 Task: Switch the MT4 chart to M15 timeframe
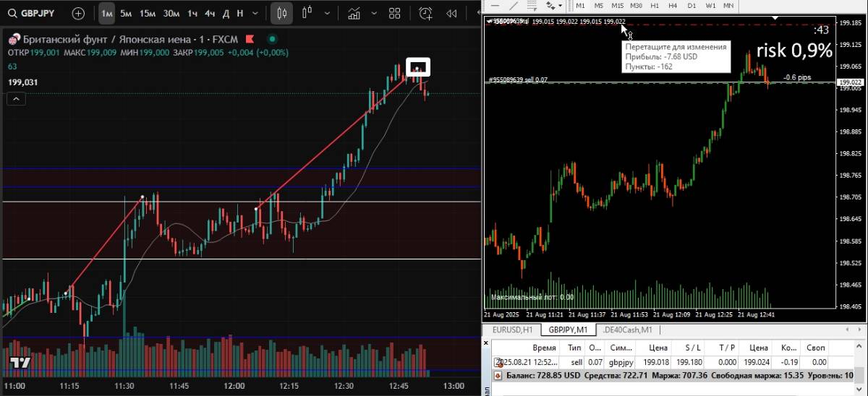tap(617, 5)
